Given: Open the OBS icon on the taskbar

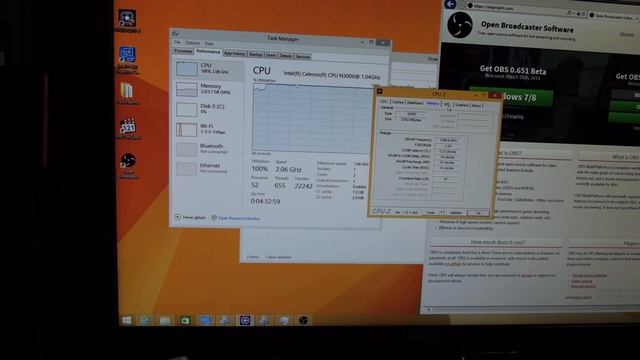Looking at the screenshot, I should (303, 320).
